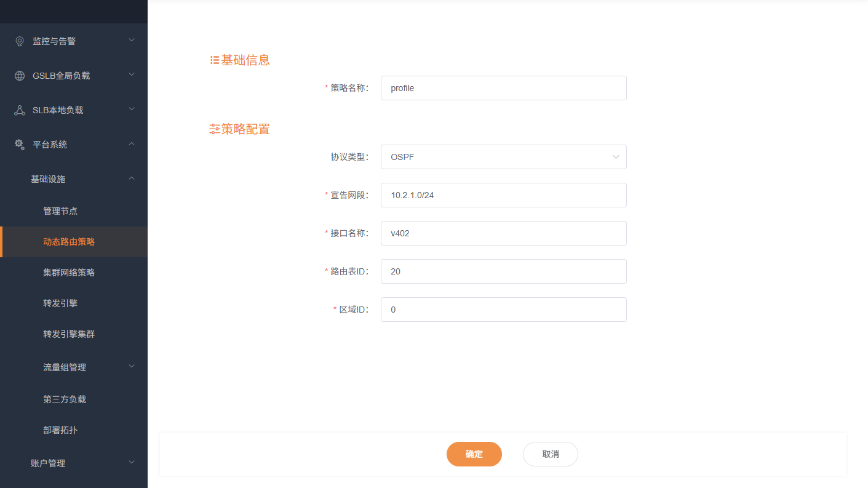Click the 策略名称 field containing profile

(x=503, y=88)
